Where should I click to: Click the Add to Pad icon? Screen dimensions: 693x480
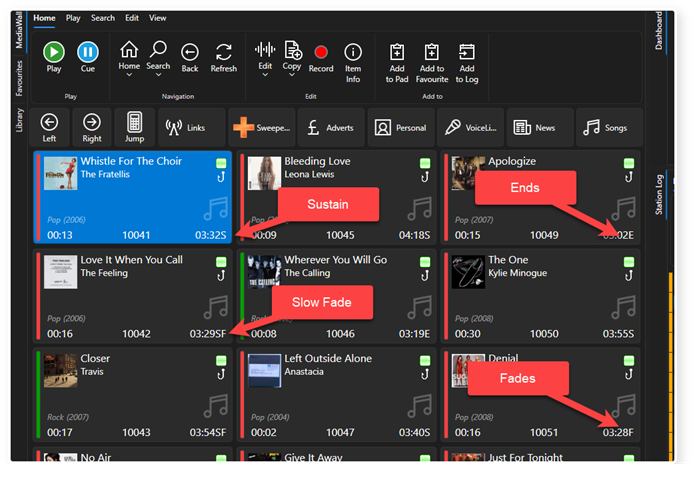coord(397,52)
